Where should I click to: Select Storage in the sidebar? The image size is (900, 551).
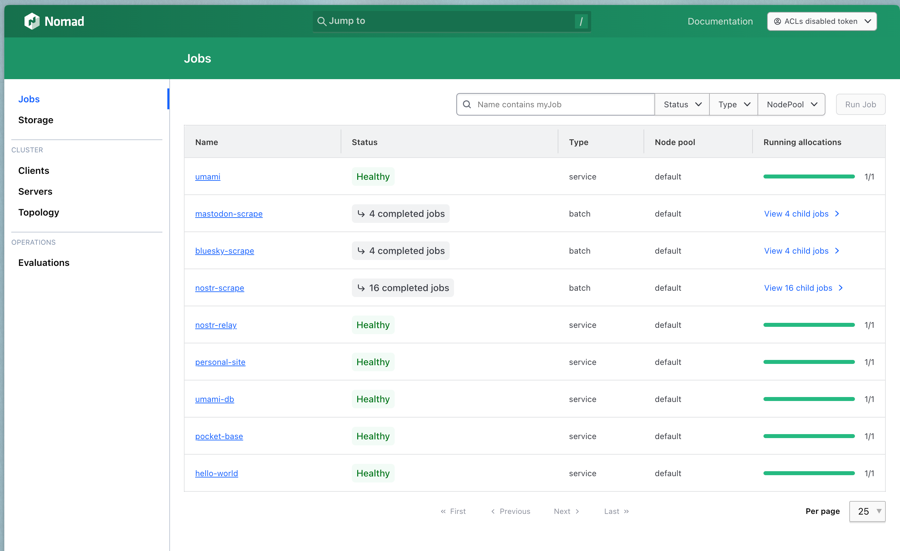coord(36,120)
